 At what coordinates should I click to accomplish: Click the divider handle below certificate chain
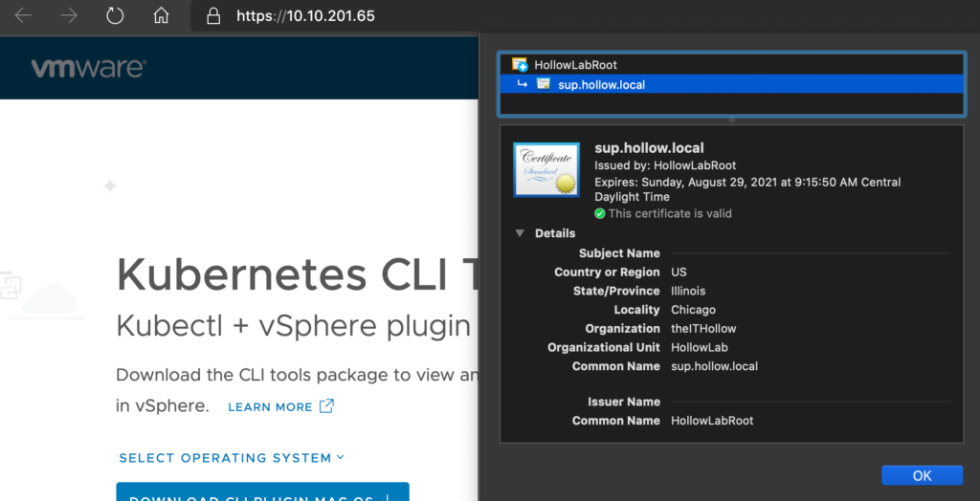731,120
